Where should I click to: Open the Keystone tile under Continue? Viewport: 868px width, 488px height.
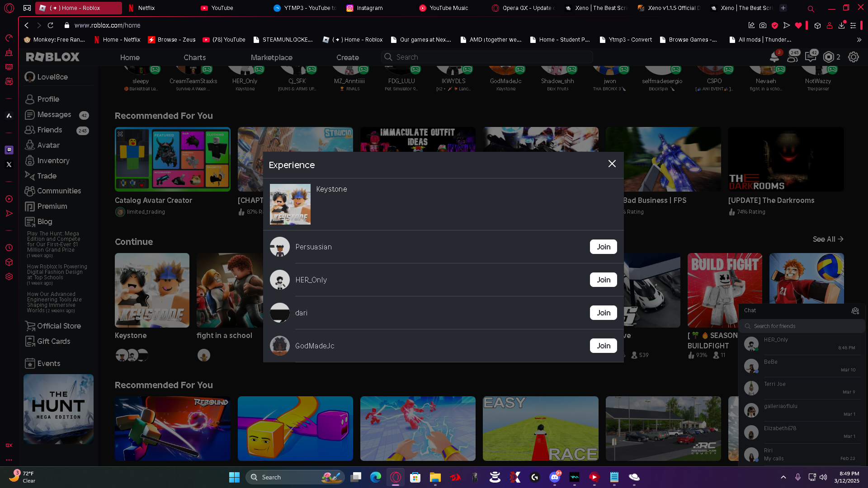(x=152, y=290)
